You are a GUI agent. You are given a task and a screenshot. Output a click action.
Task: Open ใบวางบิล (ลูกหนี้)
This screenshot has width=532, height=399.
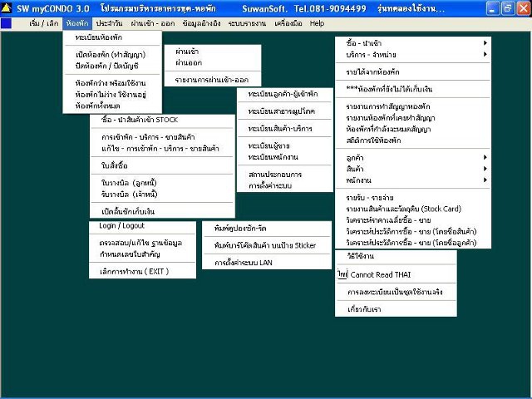point(162,183)
